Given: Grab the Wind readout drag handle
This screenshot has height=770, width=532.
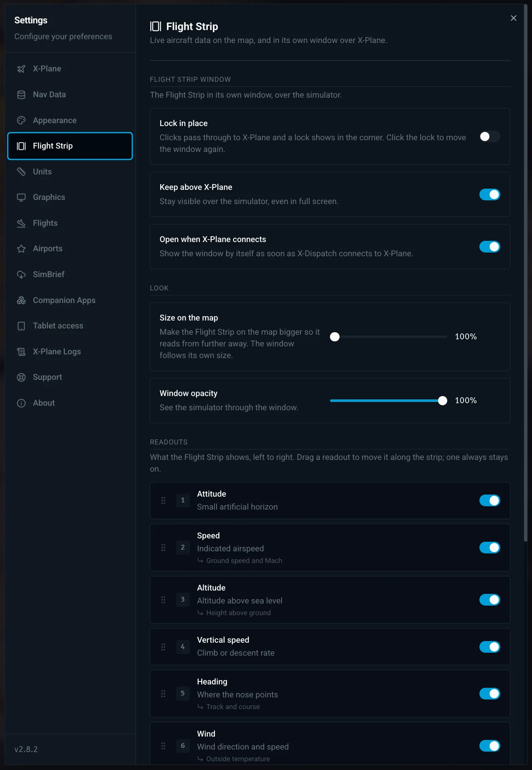Looking at the screenshot, I should coord(163,746).
